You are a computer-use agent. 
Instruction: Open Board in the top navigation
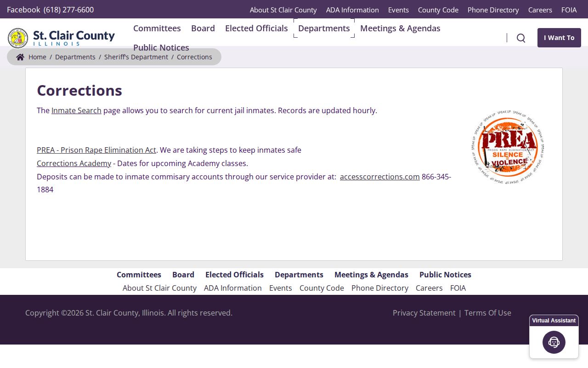[x=203, y=28]
